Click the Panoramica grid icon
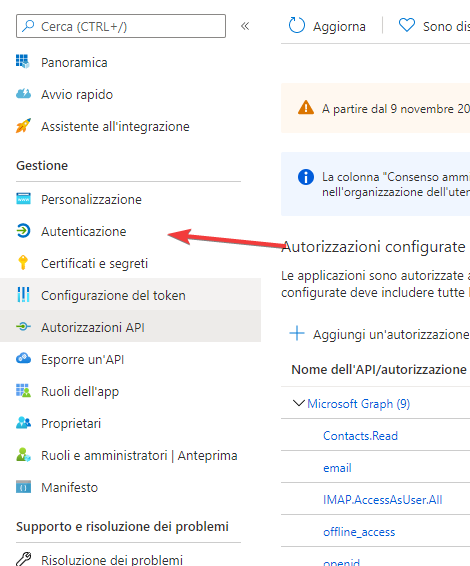 [x=23, y=61]
